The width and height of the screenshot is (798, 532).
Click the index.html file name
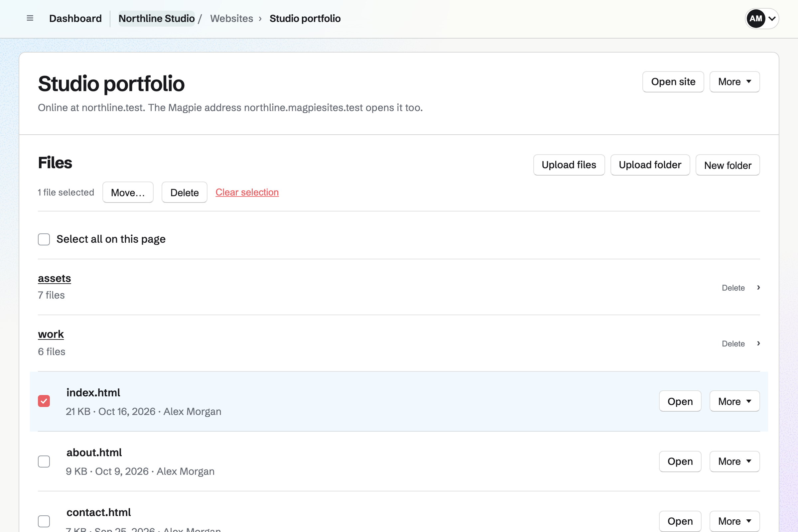[93, 393]
